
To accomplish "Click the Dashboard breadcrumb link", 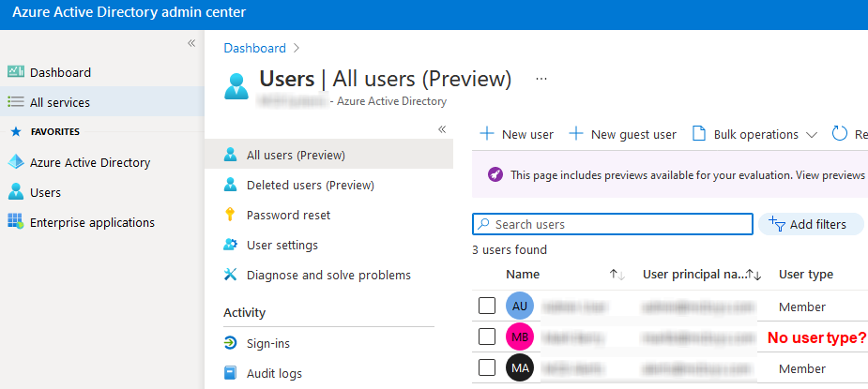I will [x=254, y=48].
